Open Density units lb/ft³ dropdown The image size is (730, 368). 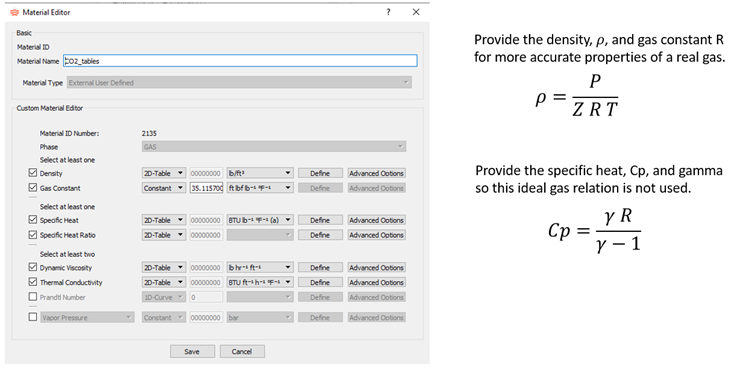coord(260,173)
